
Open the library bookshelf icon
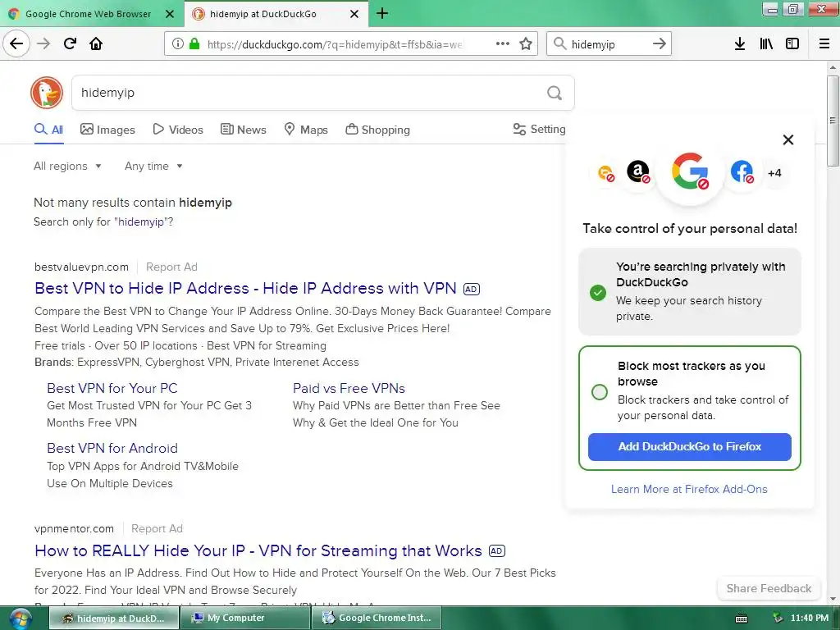(x=766, y=44)
